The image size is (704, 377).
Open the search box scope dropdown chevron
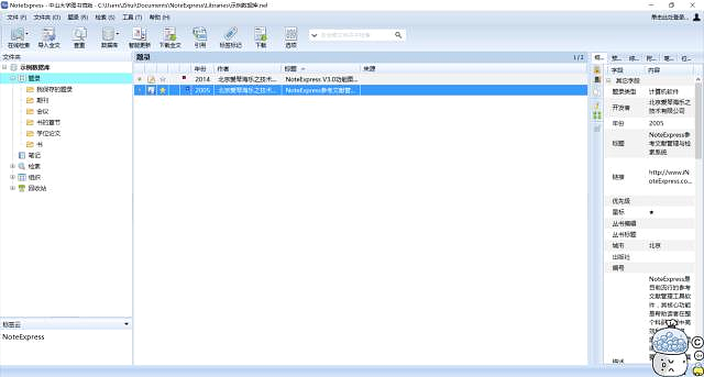coord(314,35)
